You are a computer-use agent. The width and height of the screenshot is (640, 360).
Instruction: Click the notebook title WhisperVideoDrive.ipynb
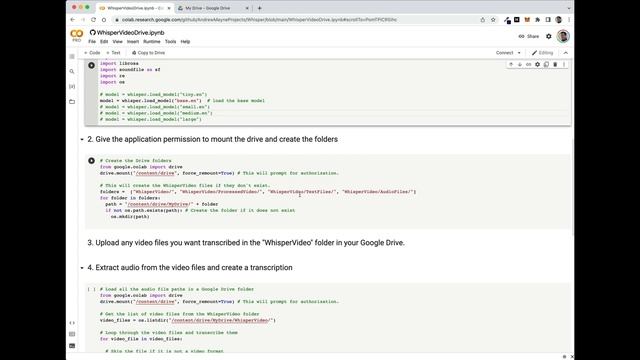[131, 33]
